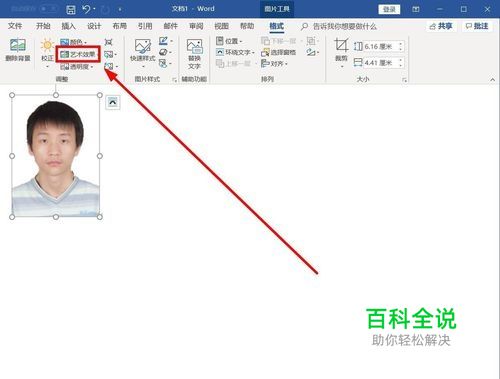Switch to the Insert (插入) tab
Screen dimensions: 500x379
point(68,26)
